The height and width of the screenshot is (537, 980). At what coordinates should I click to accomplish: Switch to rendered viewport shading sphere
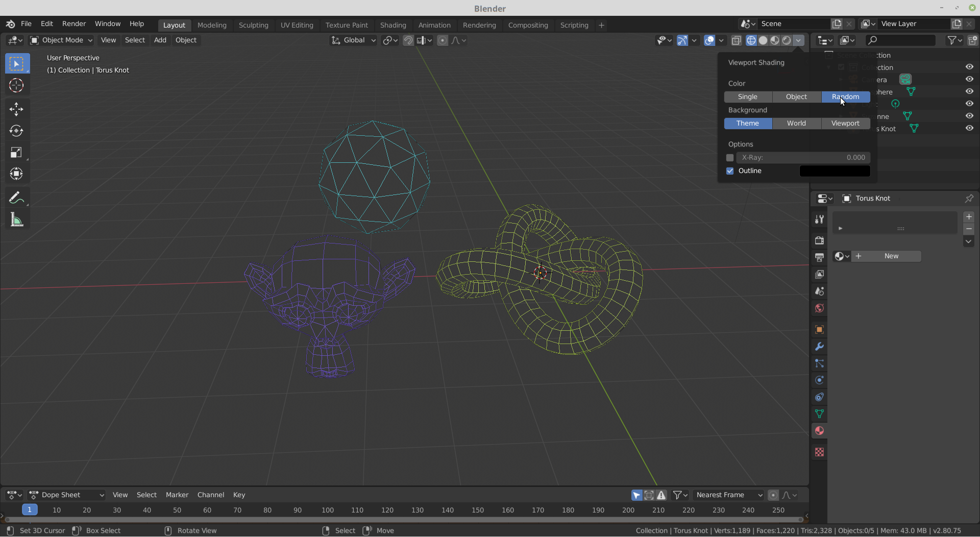[x=787, y=40]
